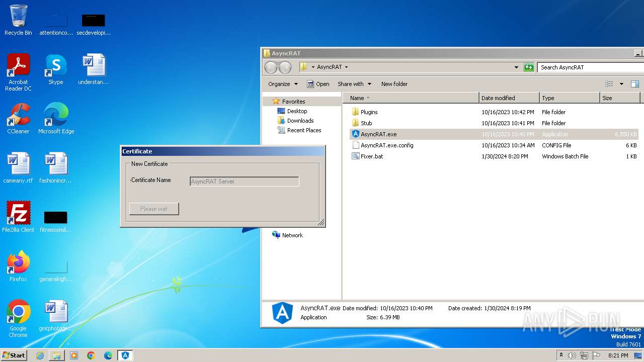Select cameany.rtf document on desktop
644x362 pixels.
(x=18, y=168)
